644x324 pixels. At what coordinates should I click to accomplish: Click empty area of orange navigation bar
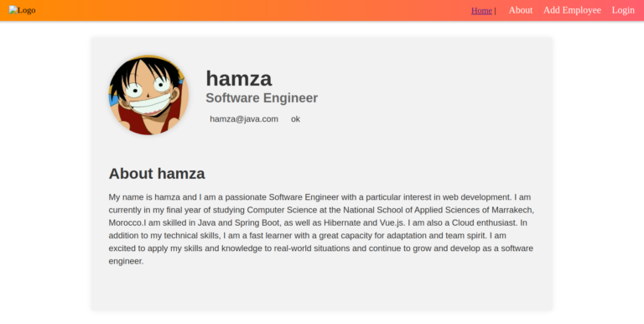247,10
